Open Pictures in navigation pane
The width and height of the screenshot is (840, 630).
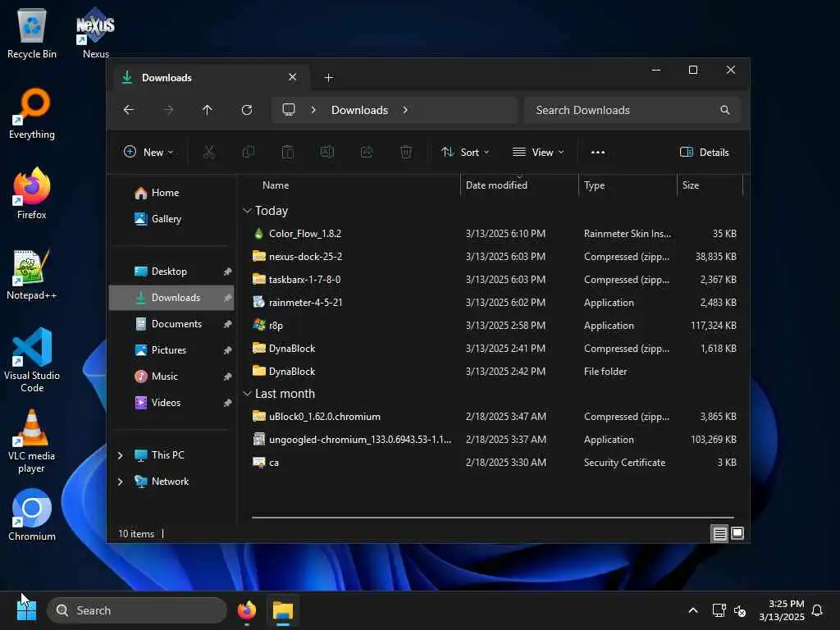click(x=172, y=350)
